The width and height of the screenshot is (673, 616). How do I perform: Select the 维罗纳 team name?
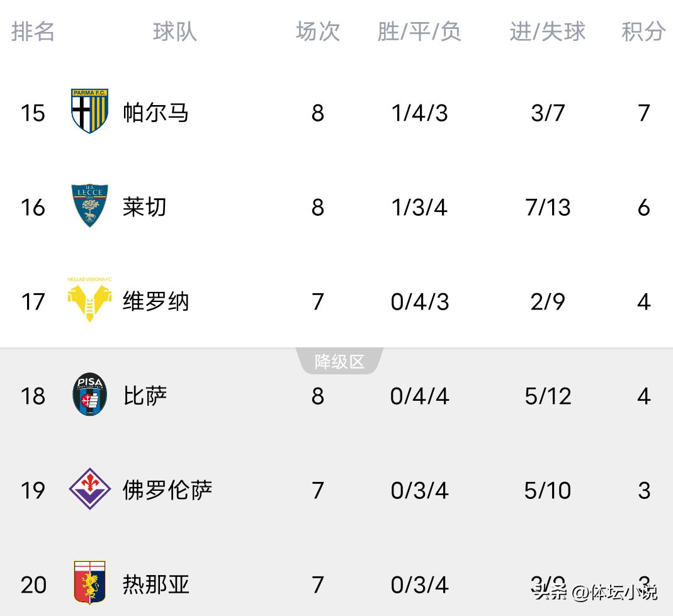(x=156, y=301)
